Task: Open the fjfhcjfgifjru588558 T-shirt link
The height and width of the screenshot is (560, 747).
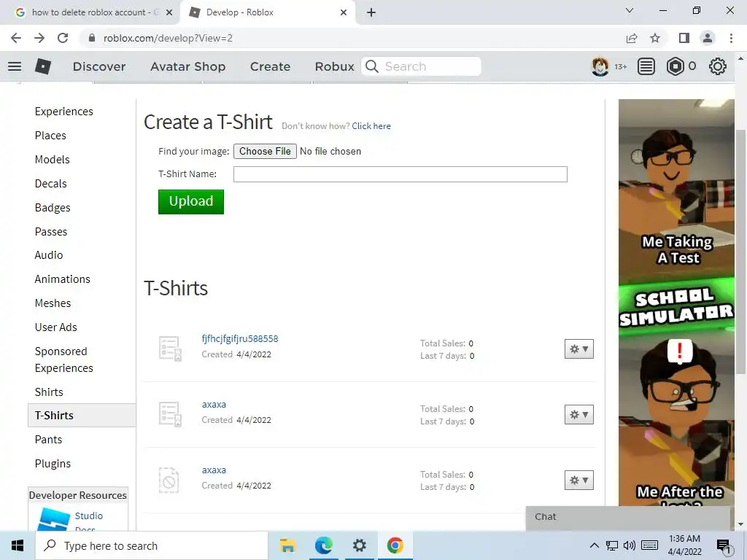Action: (x=239, y=339)
